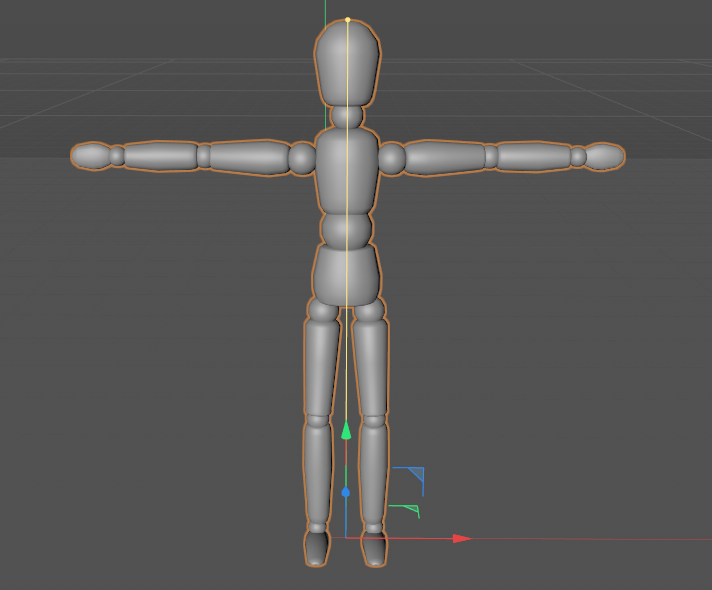Select the shin on the viewport's right side
This screenshot has width=712, height=590.
373,468
